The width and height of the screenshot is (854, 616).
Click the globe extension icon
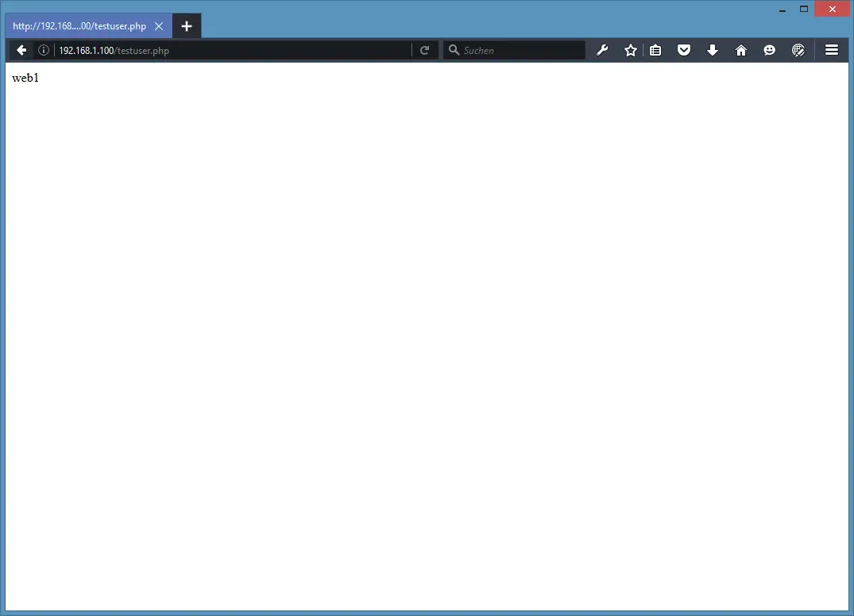(x=798, y=50)
